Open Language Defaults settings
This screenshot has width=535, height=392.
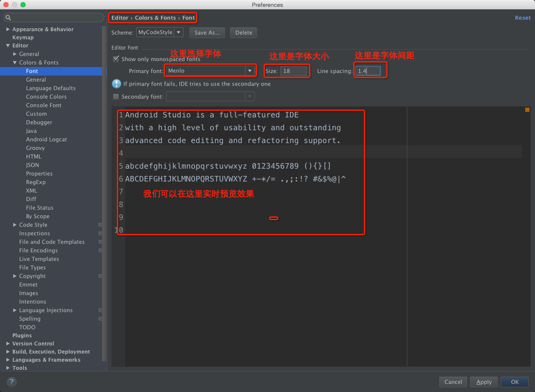pos(51,88)
